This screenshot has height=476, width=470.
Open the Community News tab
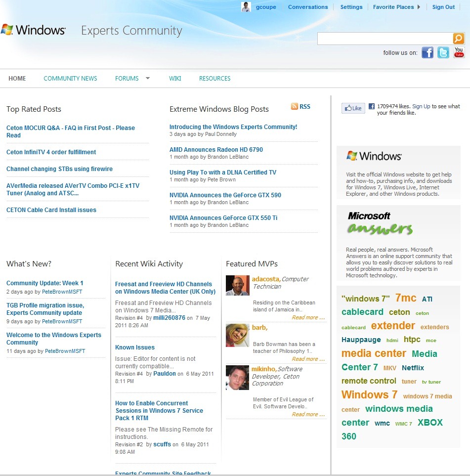tap(70, 79)
